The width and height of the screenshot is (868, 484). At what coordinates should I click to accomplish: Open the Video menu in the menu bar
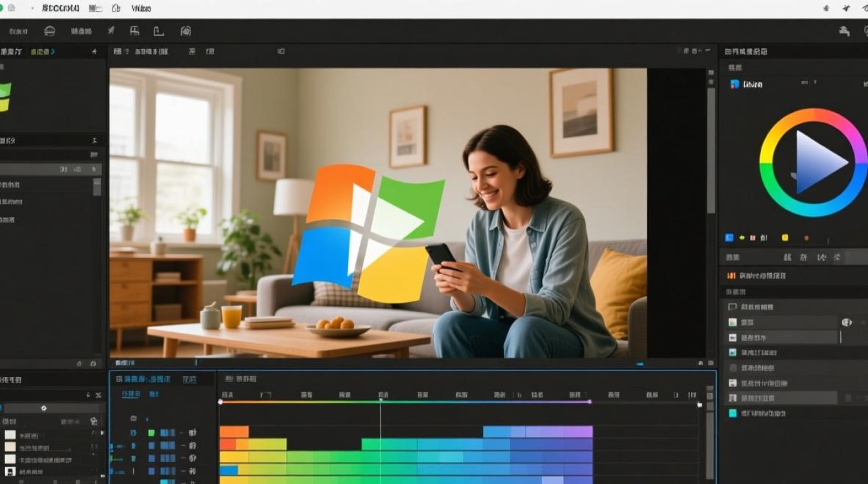tap(141, 8)
